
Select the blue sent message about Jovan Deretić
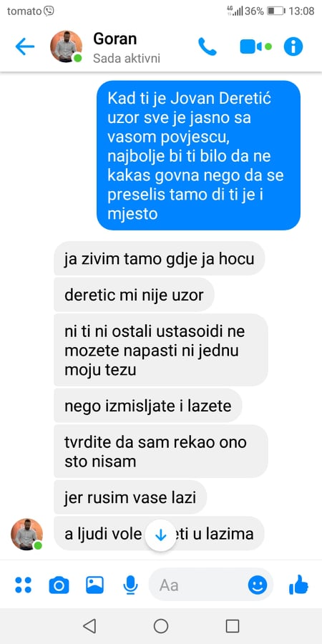(198, 155)
